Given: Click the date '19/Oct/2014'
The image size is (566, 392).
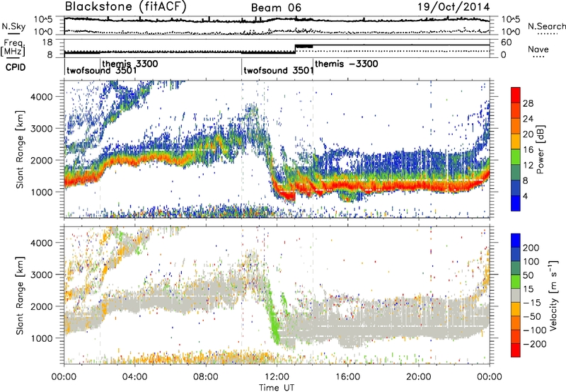Looking at the screenshot, I should [454, 7].
